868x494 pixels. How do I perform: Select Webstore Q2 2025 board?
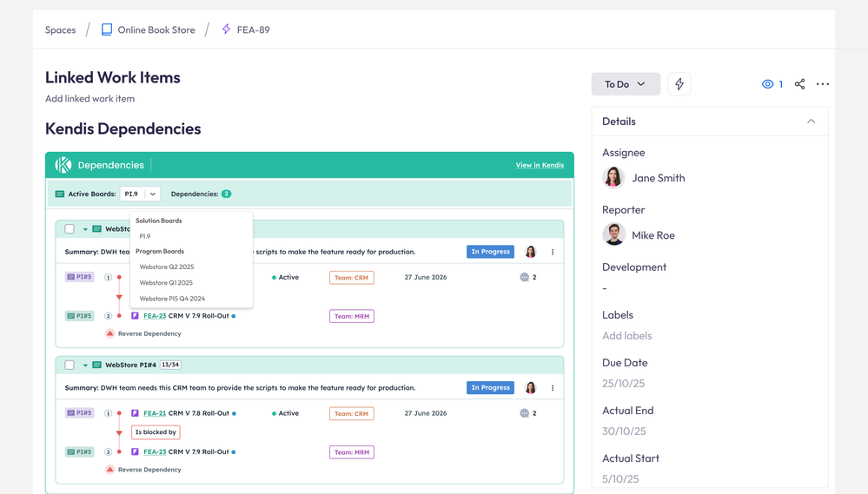pyautogui.click(x=167, y=267)
